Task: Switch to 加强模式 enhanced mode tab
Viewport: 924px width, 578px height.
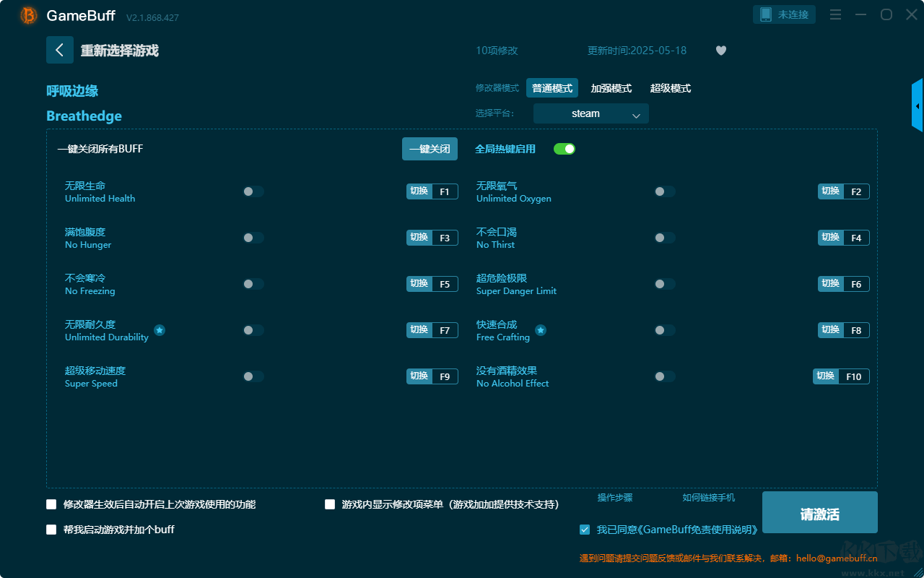Action: pyautogui.click(x=611, y=88)
